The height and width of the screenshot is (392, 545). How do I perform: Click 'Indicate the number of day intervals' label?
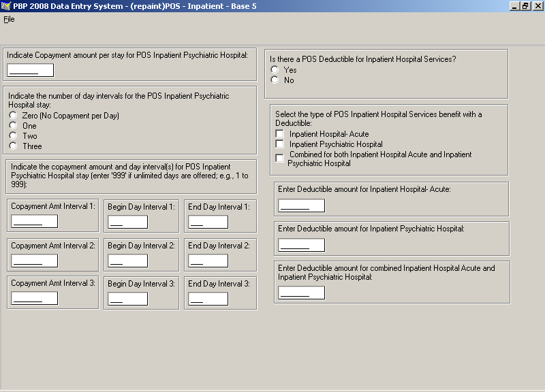pyautogui.click(x=119, y=100)
